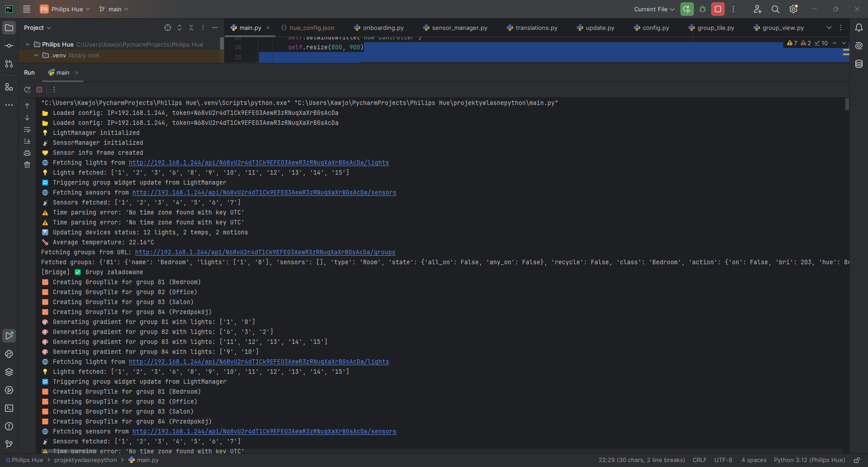Viewport: 868px width, 467px height.
Task: Open Project panel options menu
Action: coord(203,28)
